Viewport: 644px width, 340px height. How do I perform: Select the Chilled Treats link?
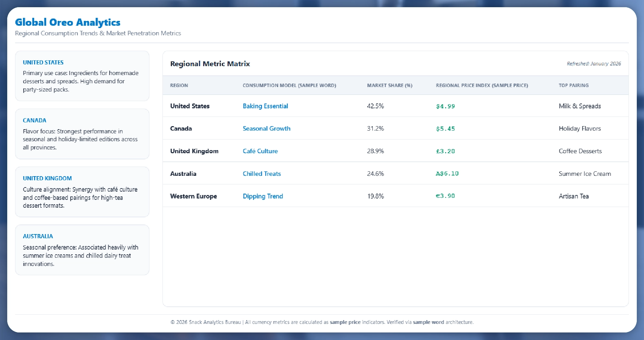point(262,174)
